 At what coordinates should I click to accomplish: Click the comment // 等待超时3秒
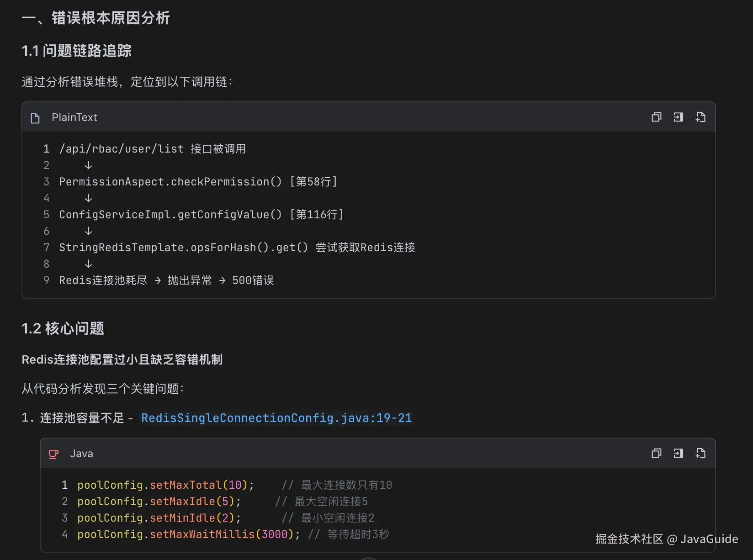click(349, 534)
